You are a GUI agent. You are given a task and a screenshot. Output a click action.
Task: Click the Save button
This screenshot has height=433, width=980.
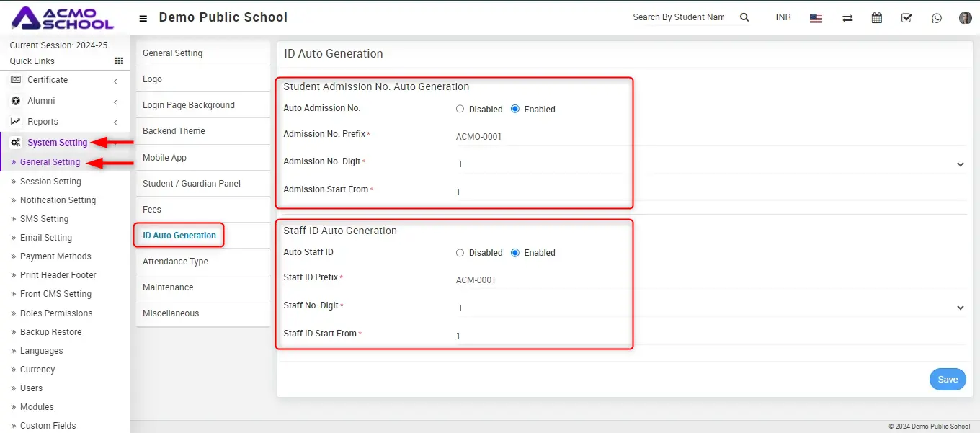[947, 380]
